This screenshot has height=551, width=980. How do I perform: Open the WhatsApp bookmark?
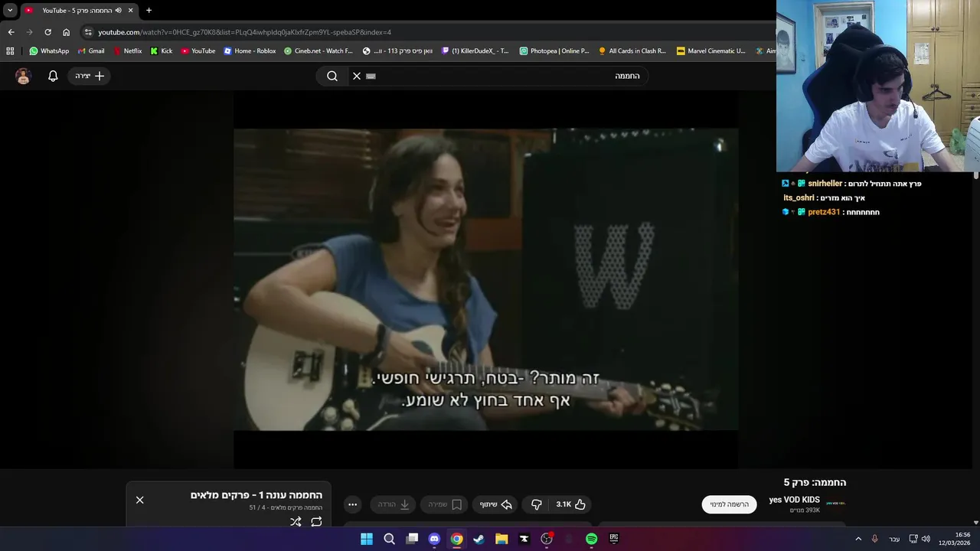click(49, 51)
